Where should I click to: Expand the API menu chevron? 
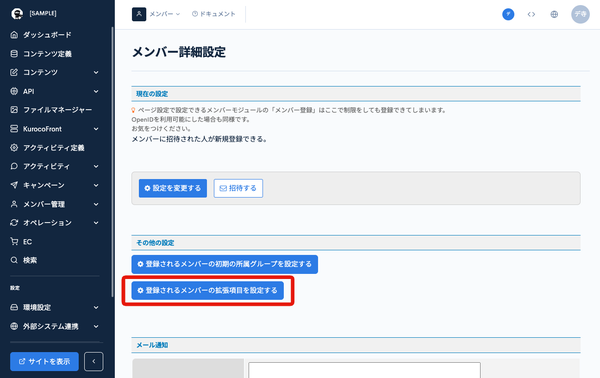point(96,91)
